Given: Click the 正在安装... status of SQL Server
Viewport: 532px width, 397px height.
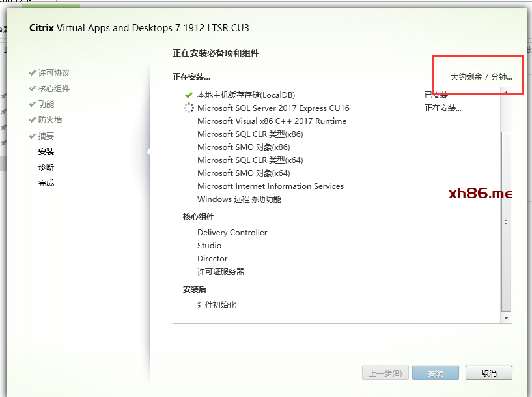Looking at the screenshot, I should tap(443, 108).
